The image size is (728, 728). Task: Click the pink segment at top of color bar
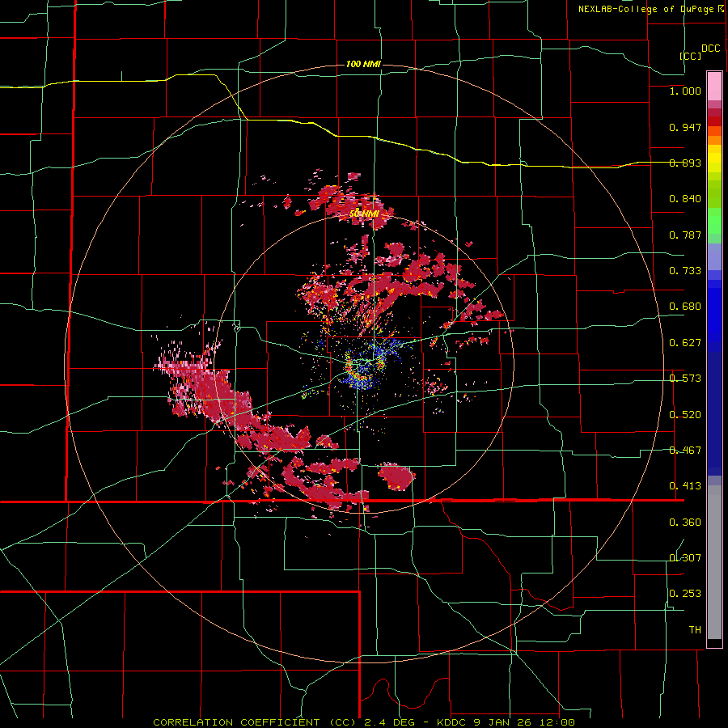click(714, 87)
